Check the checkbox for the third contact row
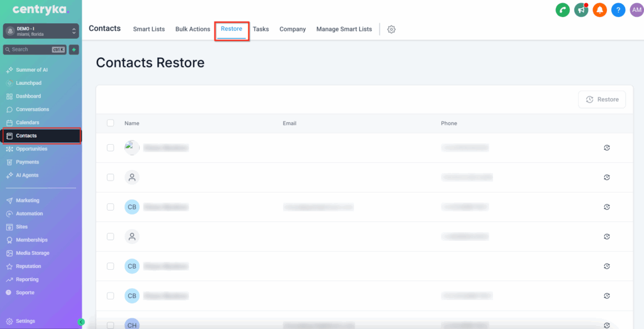This screenshot has width=644, height=329. click(111, 207)
